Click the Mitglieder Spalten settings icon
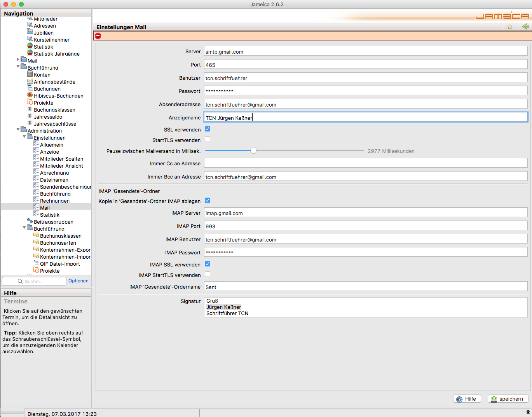The width and height of the screenshot is (532, 417). click(36, 158)
